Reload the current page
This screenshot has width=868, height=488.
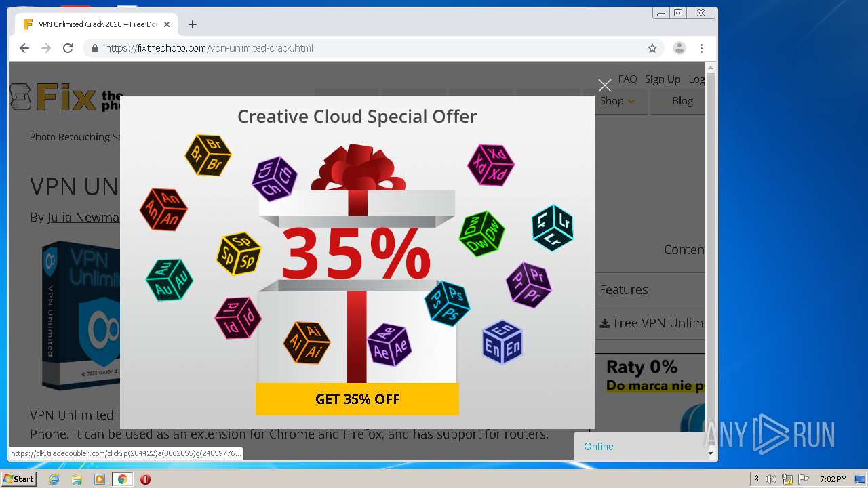point(68,48)
